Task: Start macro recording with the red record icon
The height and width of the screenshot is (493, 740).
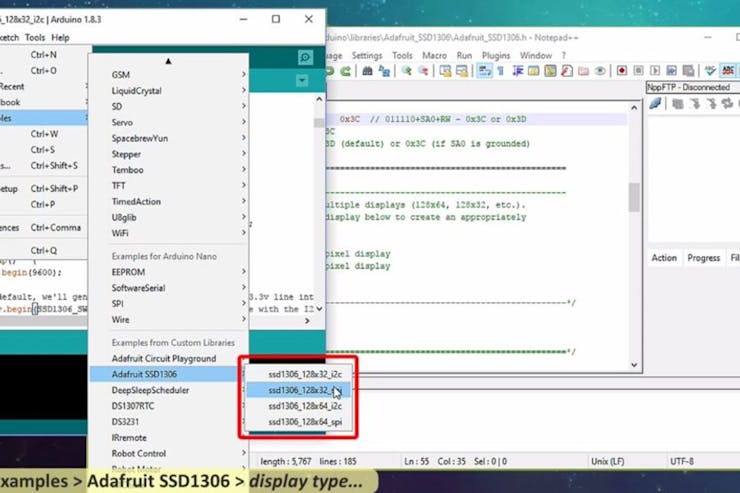Action: pos(622,71)
